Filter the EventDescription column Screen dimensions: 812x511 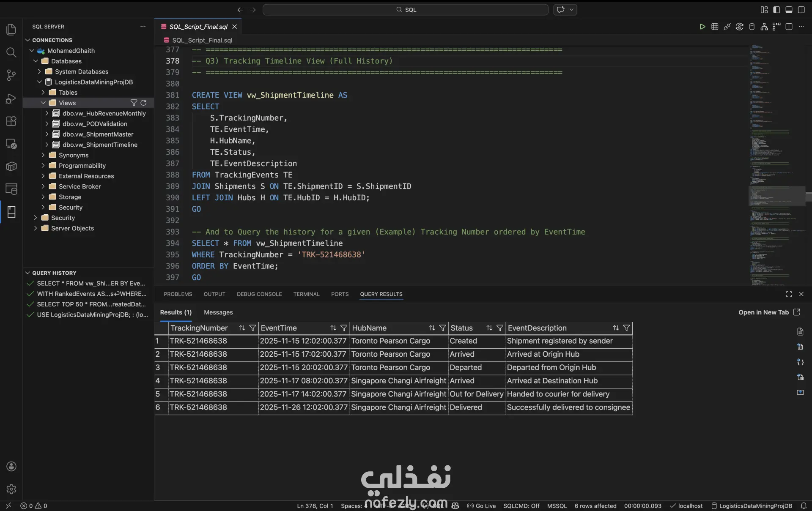click(627, 328)
